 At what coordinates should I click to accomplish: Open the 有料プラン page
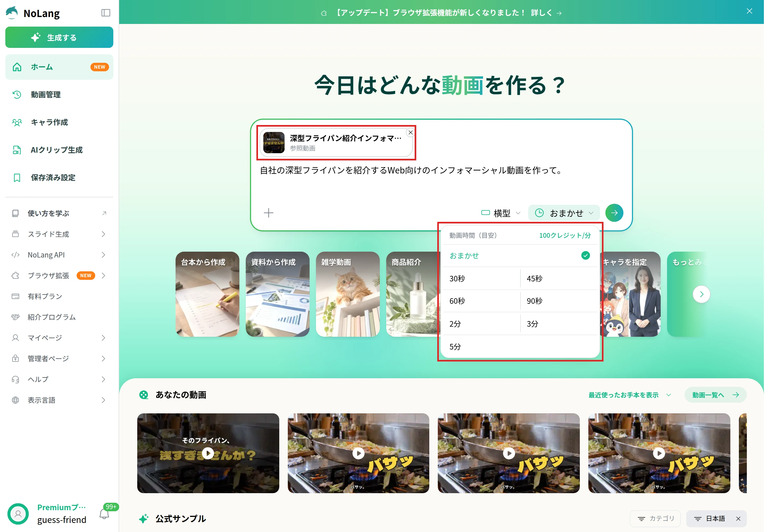(59, 296)
